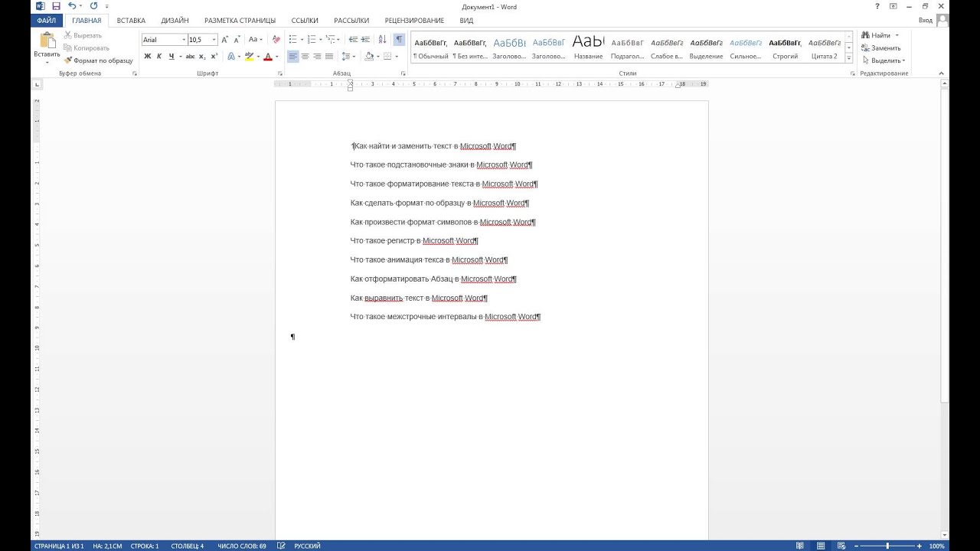Image resolution: width=980 pixels, height=551 pixels.
Task: Click the Вход (Sign in) link
Action: tap(925, 21)
